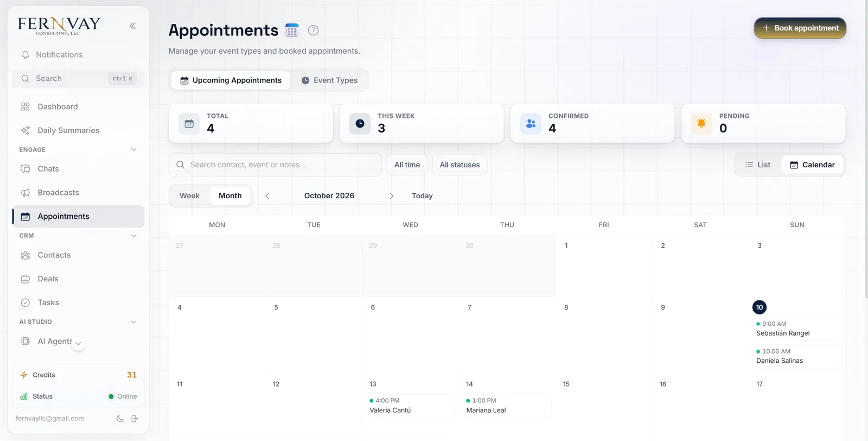Click the search contact, event or notes field

point(276,165)
